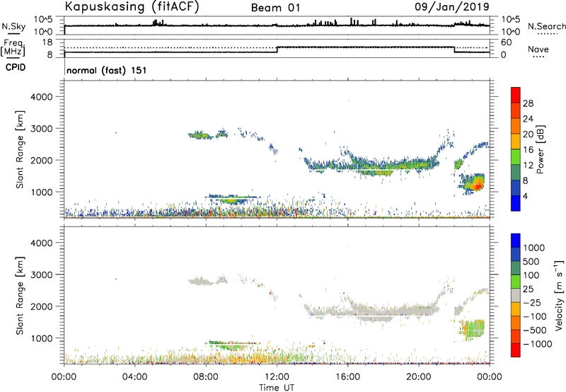Select the "N.Search" legend label
Viewport: 566px width, 392px height.
(546, 26)
